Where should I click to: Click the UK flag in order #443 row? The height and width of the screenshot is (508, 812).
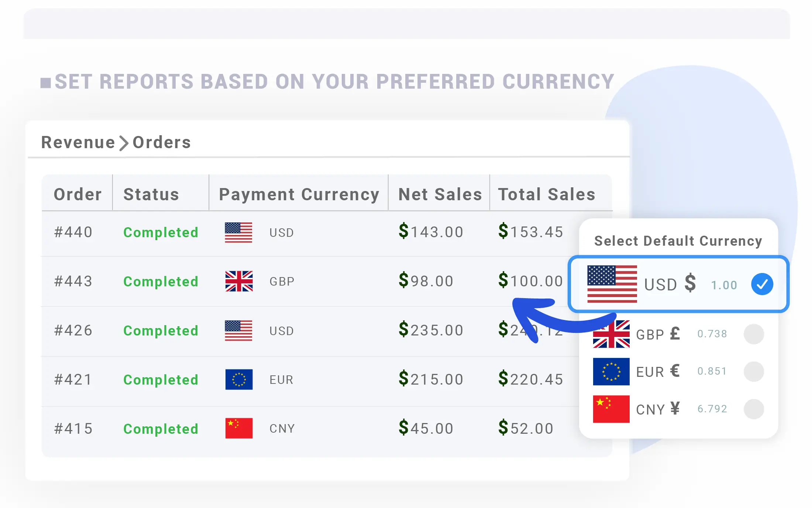[239, 281]
